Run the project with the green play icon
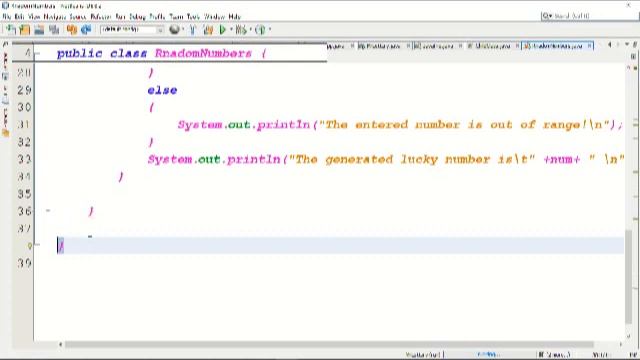Image resolution: width=640 pixels, height=360 pixels. (x=222, y=29)
